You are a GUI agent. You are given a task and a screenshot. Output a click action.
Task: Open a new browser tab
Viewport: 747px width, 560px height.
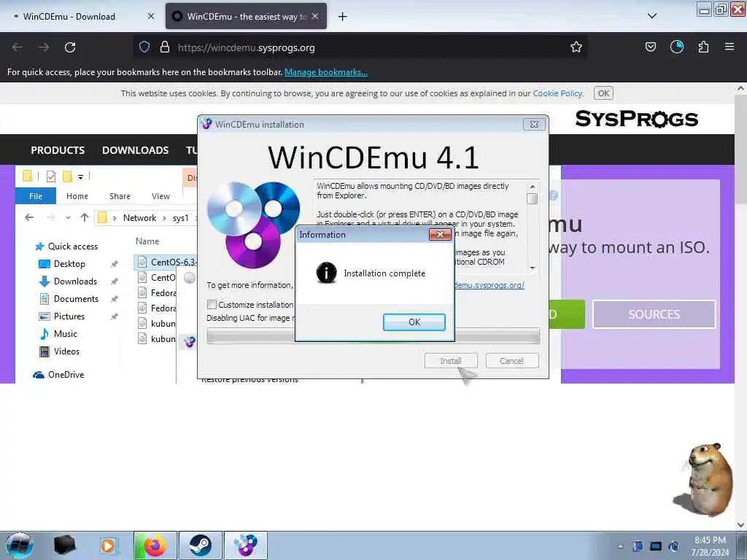[x=342, y=17]
